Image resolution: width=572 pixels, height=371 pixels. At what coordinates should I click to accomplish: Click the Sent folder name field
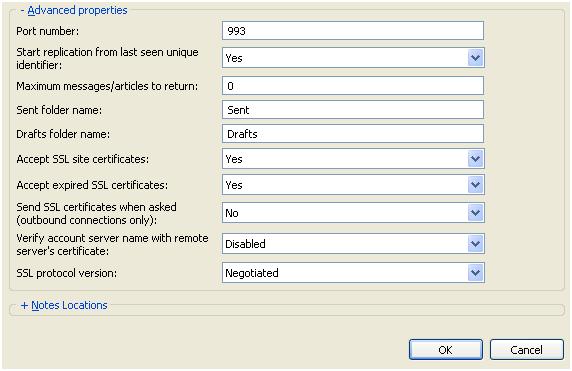tap(353, 110)
